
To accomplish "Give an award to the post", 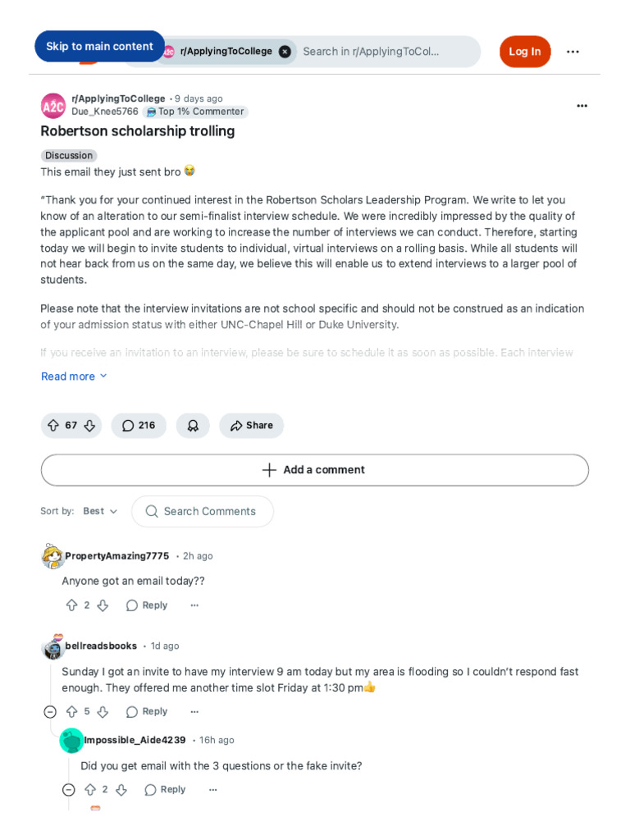I will (x=193, y=426).
